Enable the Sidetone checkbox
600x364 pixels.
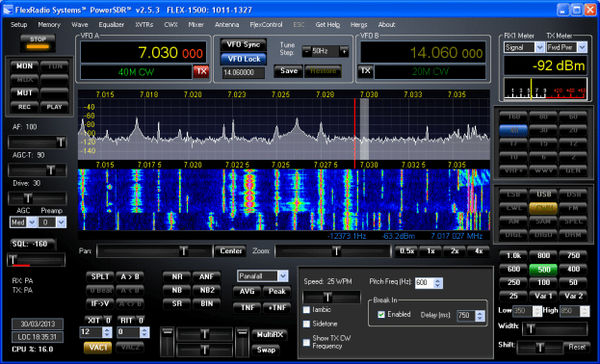[306, 325]
